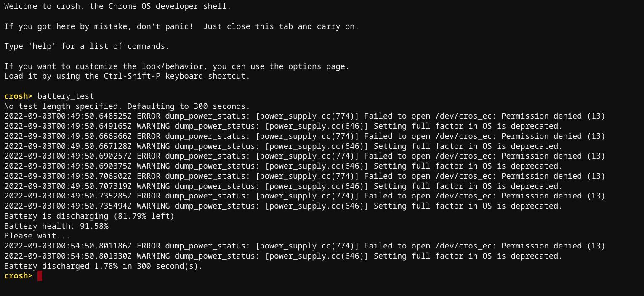Click 'Battery discharged 1.78% in 300 second(s)' line
This screenshot has height=296, width=644.
(x=104, y=266)
